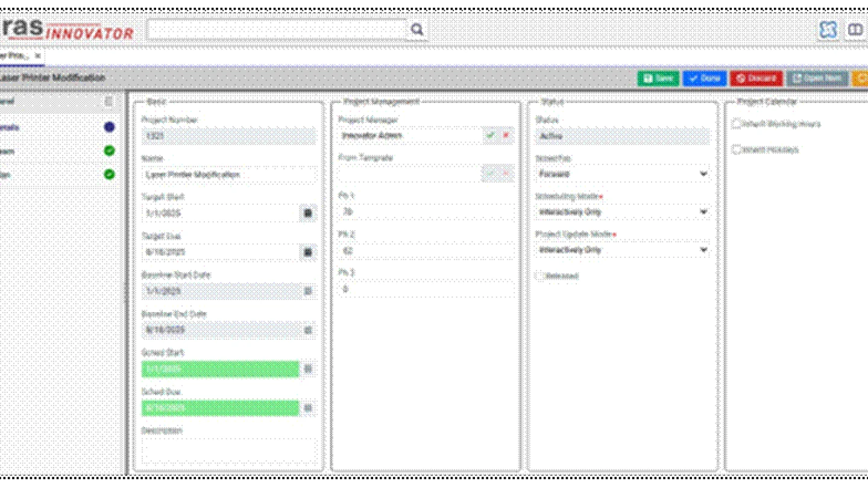Click the green Save button
Viewport: 868px width, 488px height.
tap(658, 78)
